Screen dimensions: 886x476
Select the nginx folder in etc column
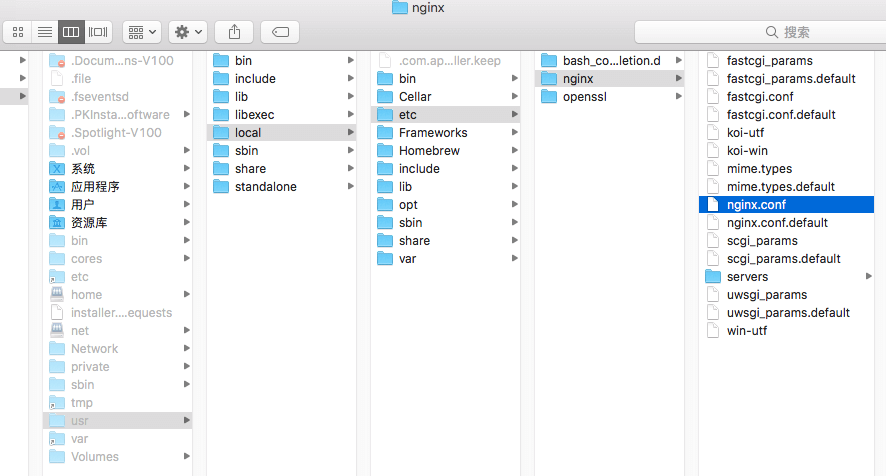(x=609, y=79)
